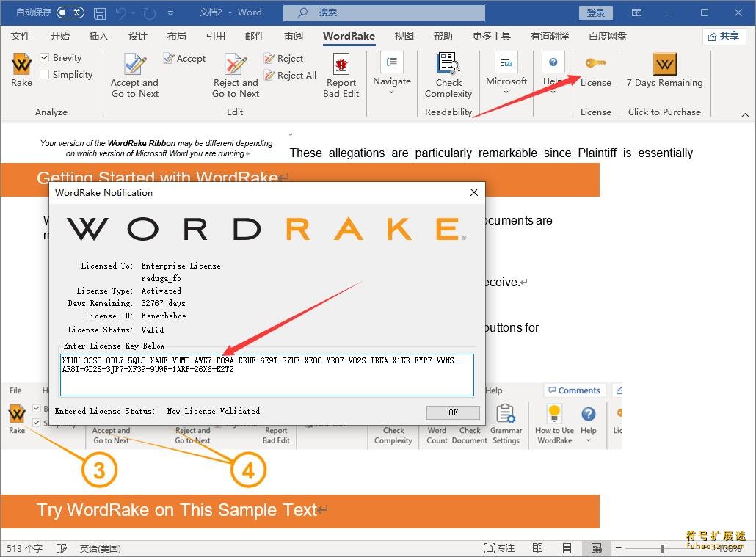The width and height of the screenshot is (756, 557).
Task: Click the small Accept button
Action: (185, 59)
